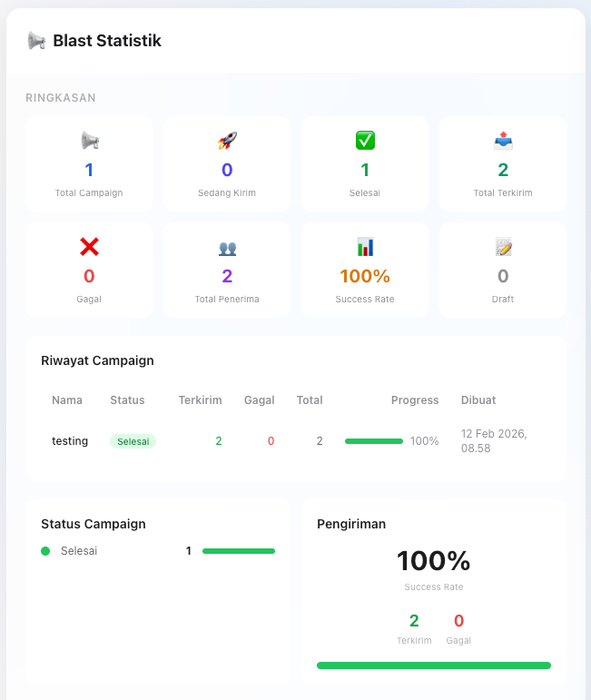
Task: Click the green dot next to Selesai
Action: point(45,551)
